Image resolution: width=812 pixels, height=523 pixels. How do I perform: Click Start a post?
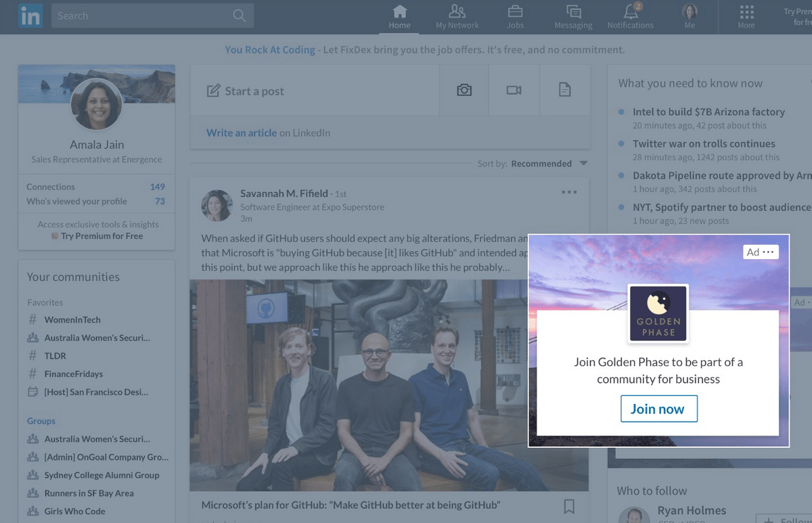[x=254, y=91]
